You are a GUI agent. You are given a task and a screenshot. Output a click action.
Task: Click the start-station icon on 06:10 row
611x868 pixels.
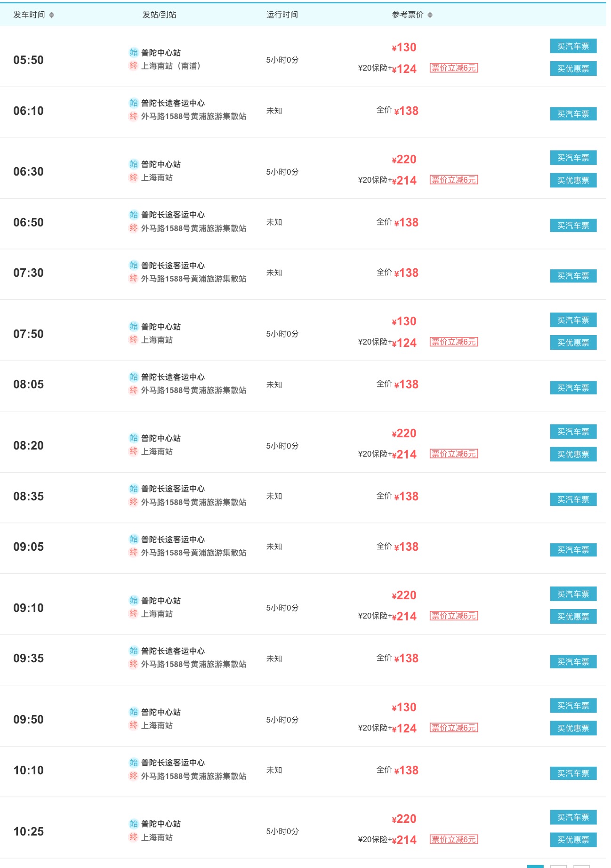(134, 103)
